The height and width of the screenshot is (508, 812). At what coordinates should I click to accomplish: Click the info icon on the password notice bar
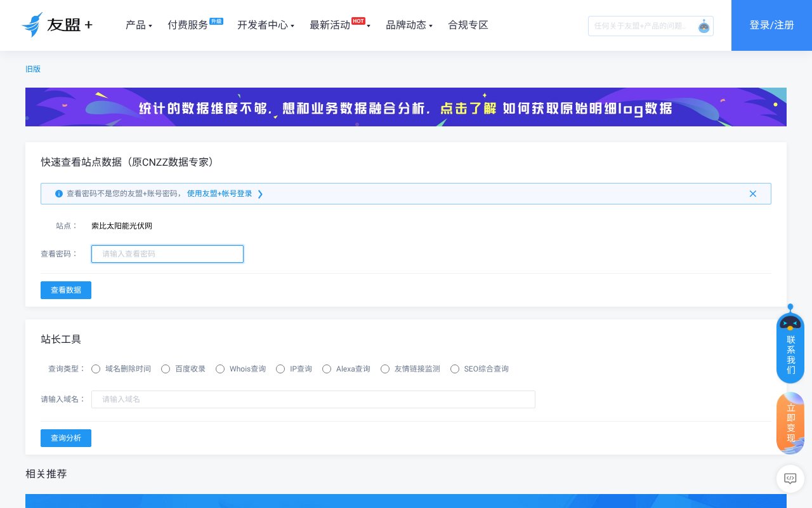pos(59,194)
